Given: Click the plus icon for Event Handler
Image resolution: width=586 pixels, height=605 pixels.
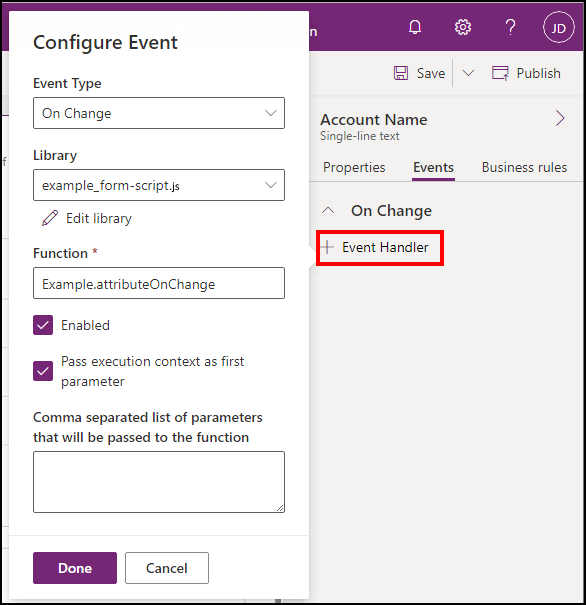Looking at the screenshot, I should [x=327, y=247].
